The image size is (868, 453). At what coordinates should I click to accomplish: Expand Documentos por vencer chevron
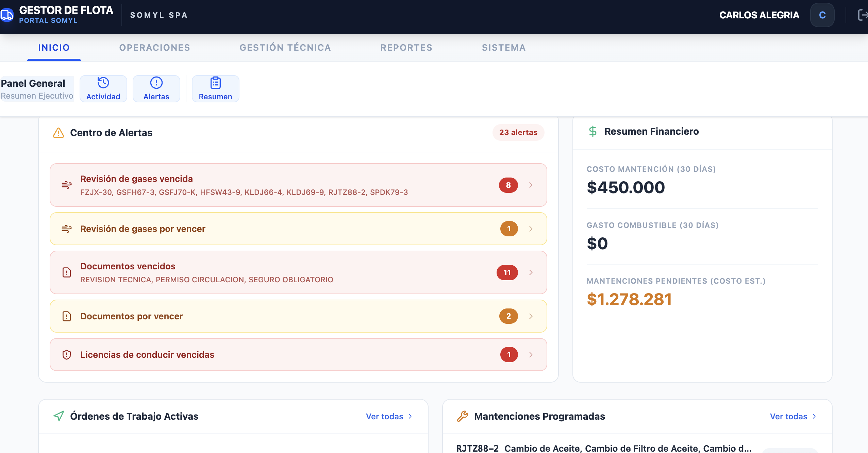tap(531, 316)
